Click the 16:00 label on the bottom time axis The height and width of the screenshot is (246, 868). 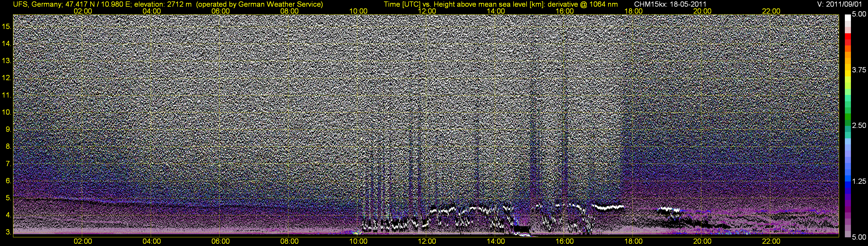click(x=565, y=241)
